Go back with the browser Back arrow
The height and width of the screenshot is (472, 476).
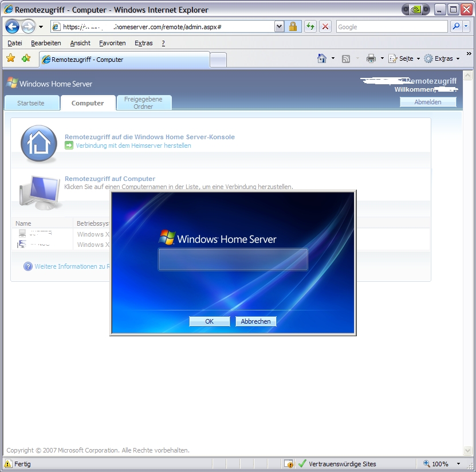12,27
